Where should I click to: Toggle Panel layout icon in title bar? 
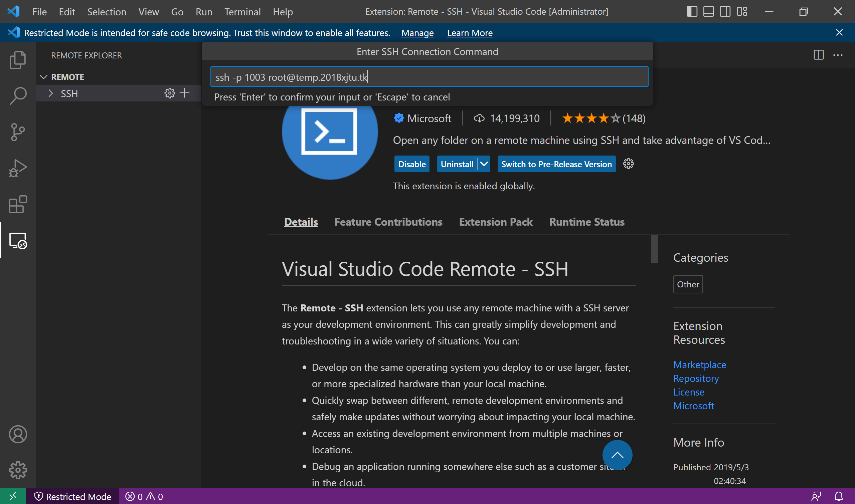click(708, 12)
